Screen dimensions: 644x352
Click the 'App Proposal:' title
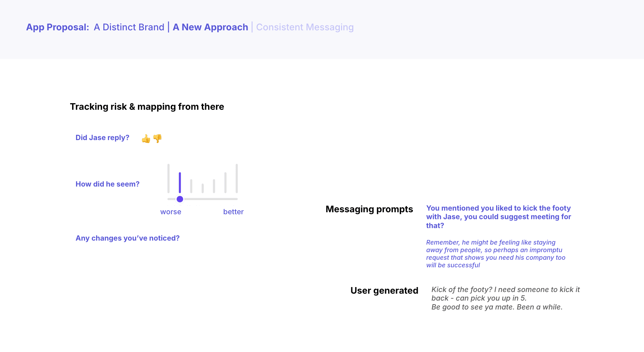(58, 27)
